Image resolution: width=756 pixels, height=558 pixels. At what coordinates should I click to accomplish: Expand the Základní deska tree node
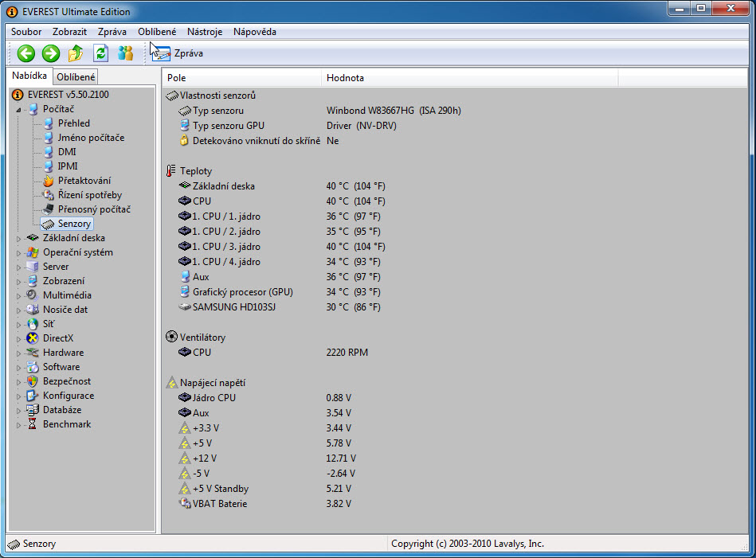18,239
